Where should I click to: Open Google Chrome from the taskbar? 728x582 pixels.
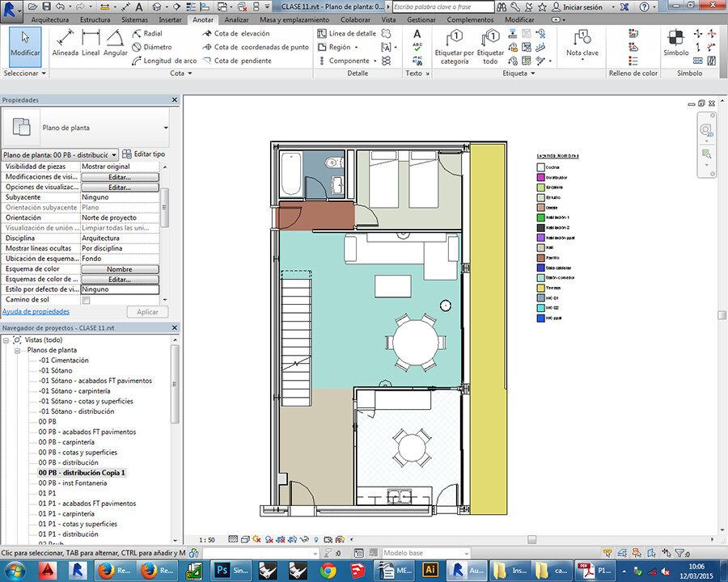[x=328, y=570]
